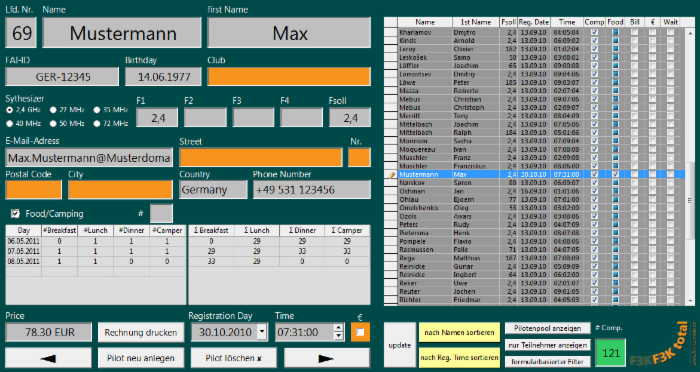The image size is (700, 372).
Task: Click nach Namen sortieren button
Action: pos(459,332)
